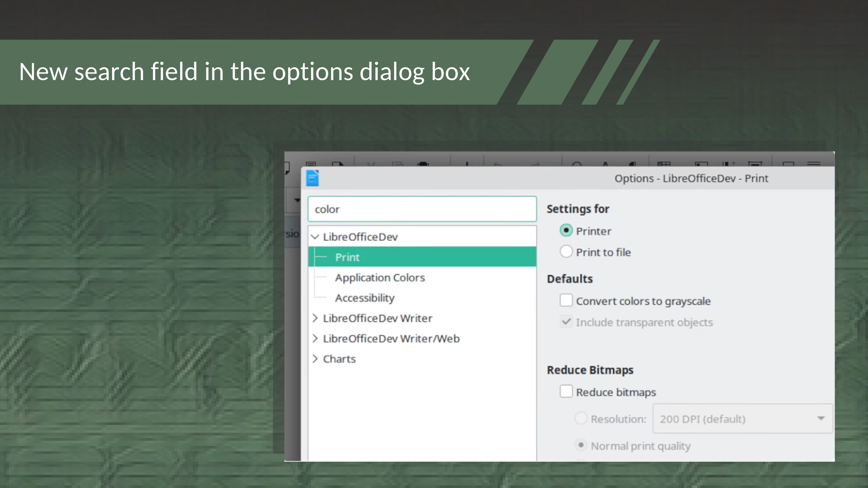Check the Reduce bitmaps checkbox
Image resolution: width=868 pixels, height=488 pixels.
566,392
